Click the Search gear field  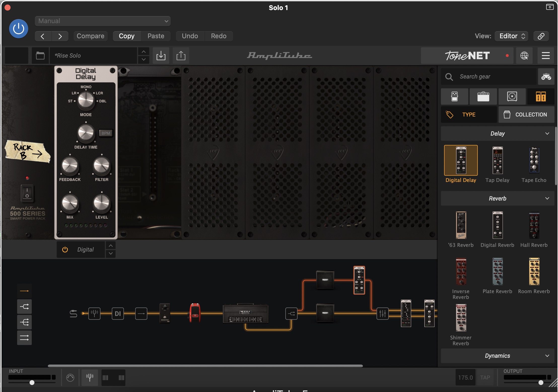pyautogui.click(x=489, y=76)
